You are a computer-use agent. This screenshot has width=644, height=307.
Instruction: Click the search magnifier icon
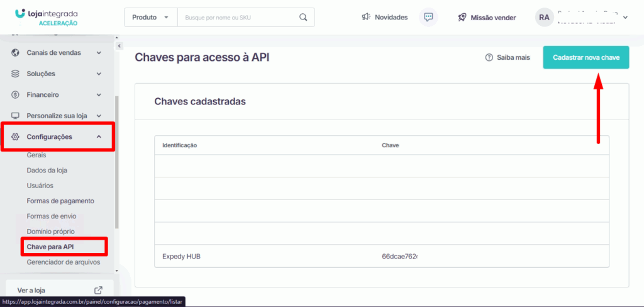pyautogui.click(x=303, y=17)
